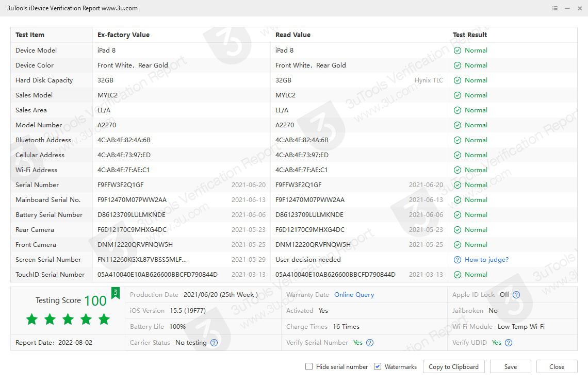588x386 pixels.
Task: Click the No testing carrier status value
Action: (x=191, y=343)
